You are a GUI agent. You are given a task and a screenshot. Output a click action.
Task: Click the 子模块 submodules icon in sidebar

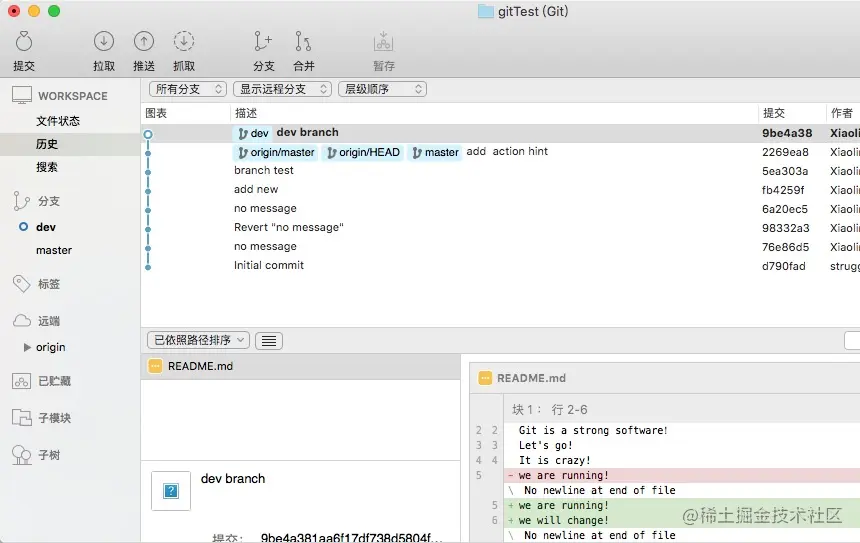22,418
